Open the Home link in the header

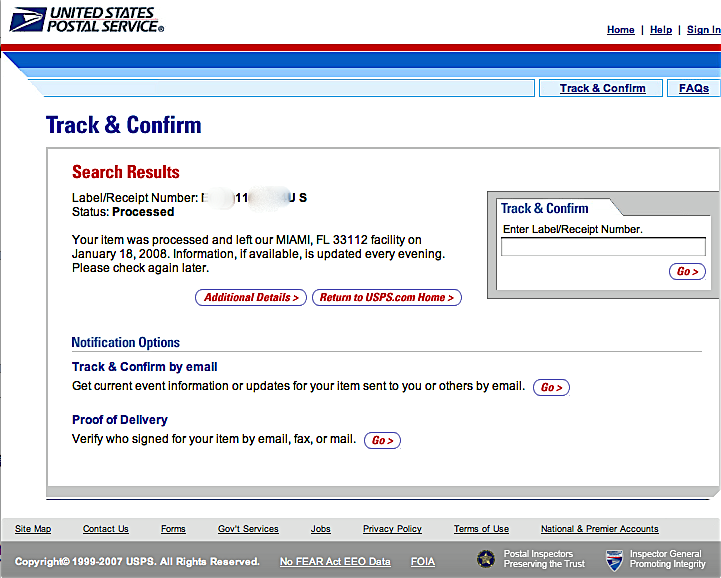coord(620,30)
